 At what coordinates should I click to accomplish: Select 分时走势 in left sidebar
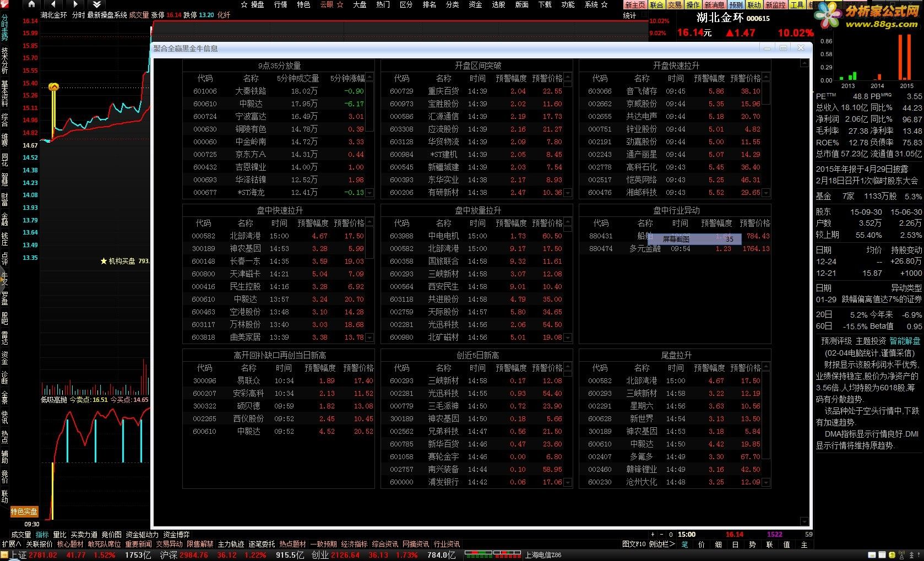point(4,28)
